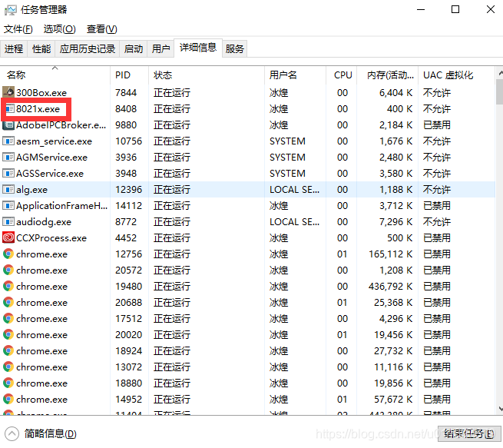503x448 pixels.
Task: Click Chrome icon for PID 20020
Action: [8, 335]
